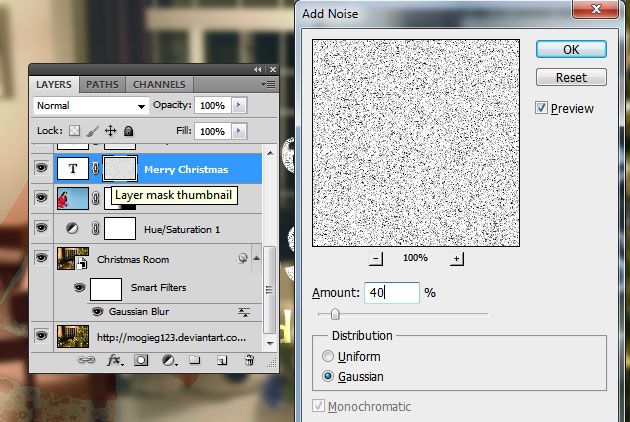
Task: Click Smart Filters indicator on Christmas Room
Action: pos(242,258)
